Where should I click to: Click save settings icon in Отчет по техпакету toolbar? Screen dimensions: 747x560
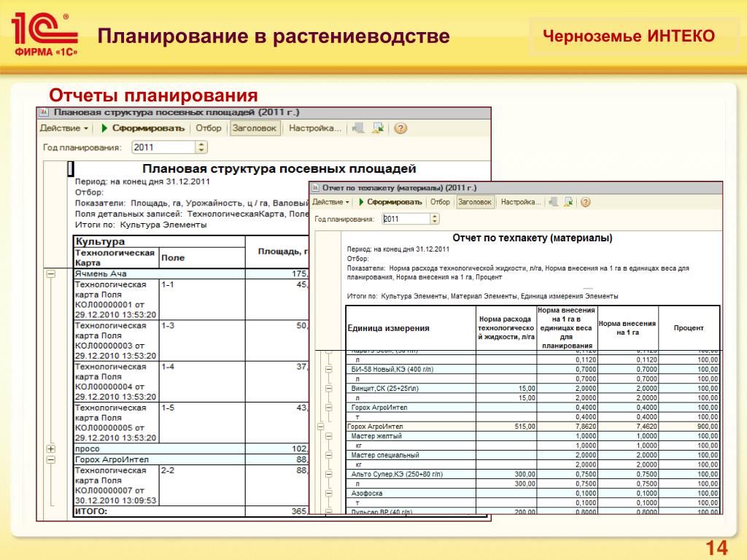coord(568,202)
